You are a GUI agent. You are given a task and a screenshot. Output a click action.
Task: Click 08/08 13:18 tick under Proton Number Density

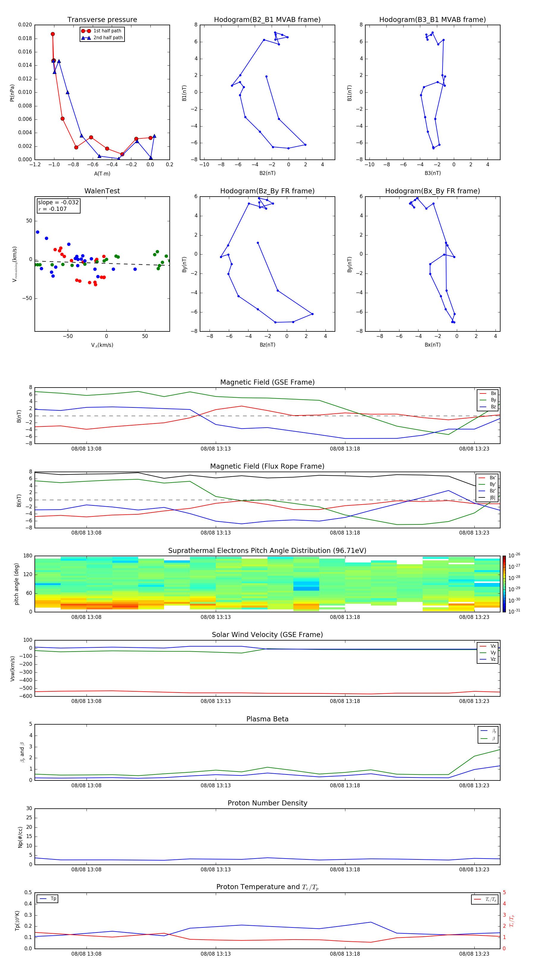pyautogui.click(x=345, y=869)
